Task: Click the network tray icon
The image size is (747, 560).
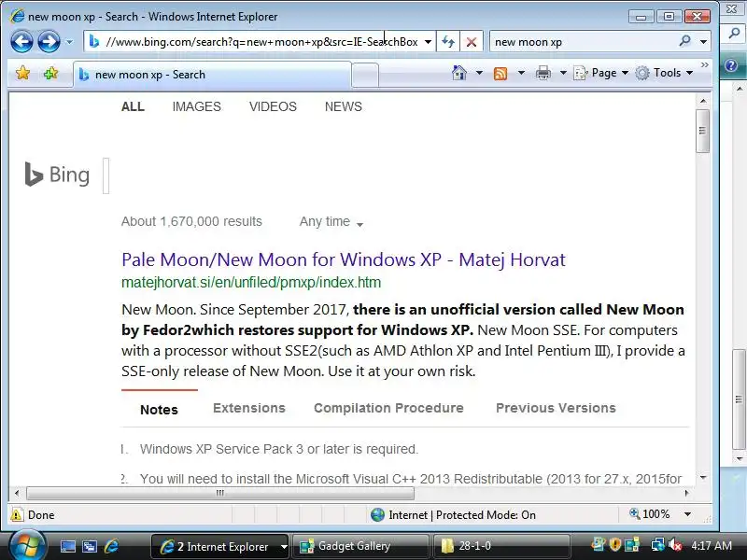Action: (x=657, y=544)
